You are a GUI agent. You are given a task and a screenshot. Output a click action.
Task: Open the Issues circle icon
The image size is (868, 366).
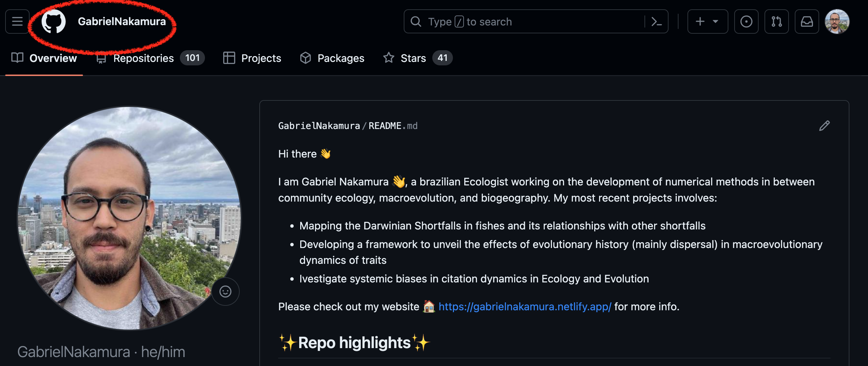[x=746, y=21]
